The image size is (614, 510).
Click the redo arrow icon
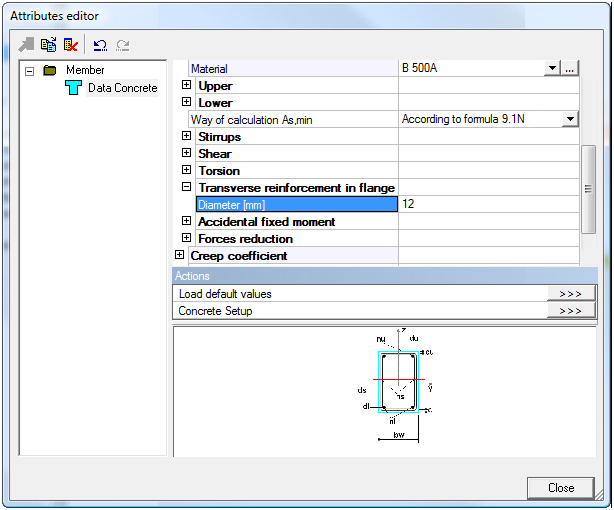123,44
